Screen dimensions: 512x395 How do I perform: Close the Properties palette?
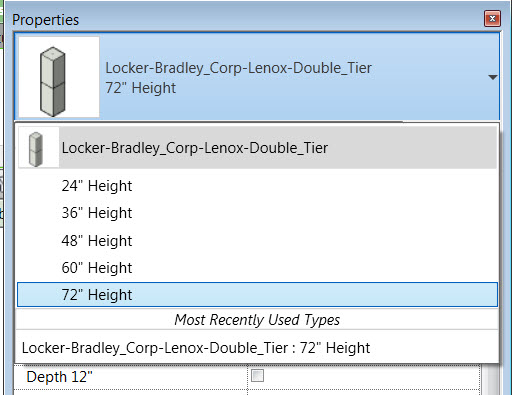click(x=492, y=19)
